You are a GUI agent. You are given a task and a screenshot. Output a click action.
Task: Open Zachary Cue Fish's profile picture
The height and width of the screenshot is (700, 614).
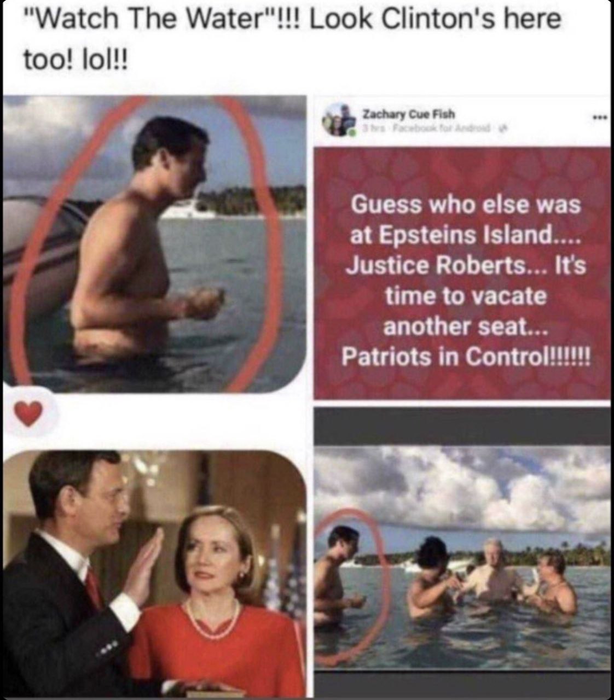tap(338, 121)
